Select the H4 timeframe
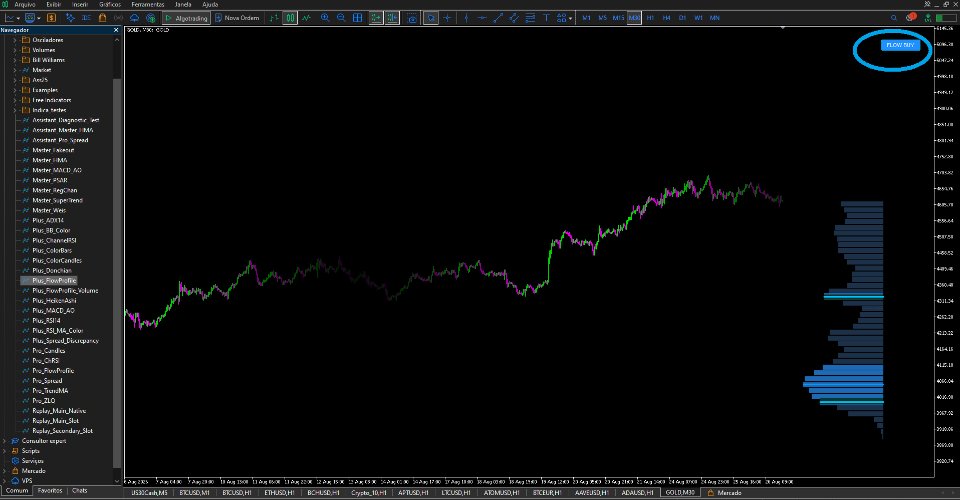 tap(666, 18)
